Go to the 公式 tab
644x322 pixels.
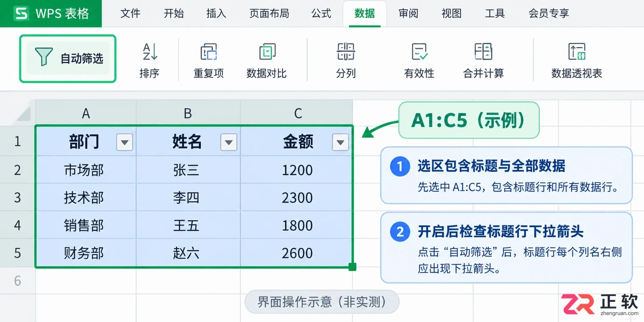(321, 13)
